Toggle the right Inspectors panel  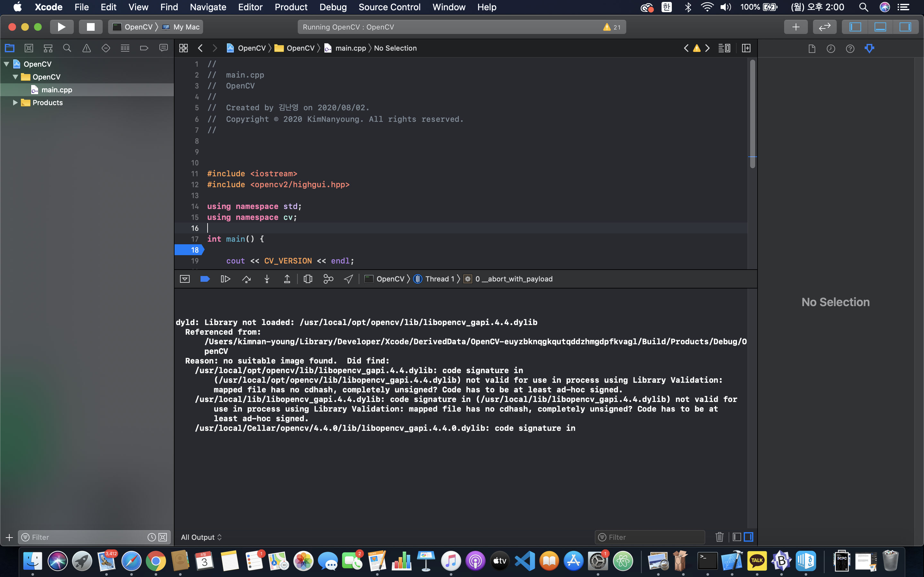click(905, 27)
